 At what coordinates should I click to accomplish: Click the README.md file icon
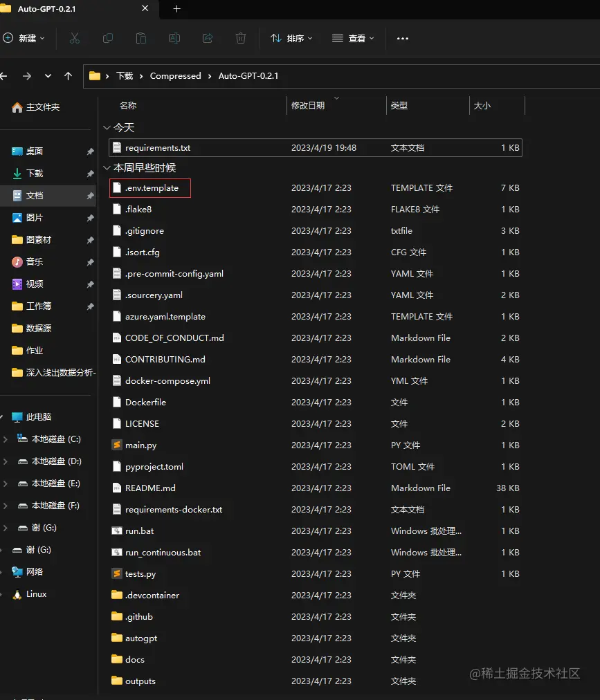point(116,488)
